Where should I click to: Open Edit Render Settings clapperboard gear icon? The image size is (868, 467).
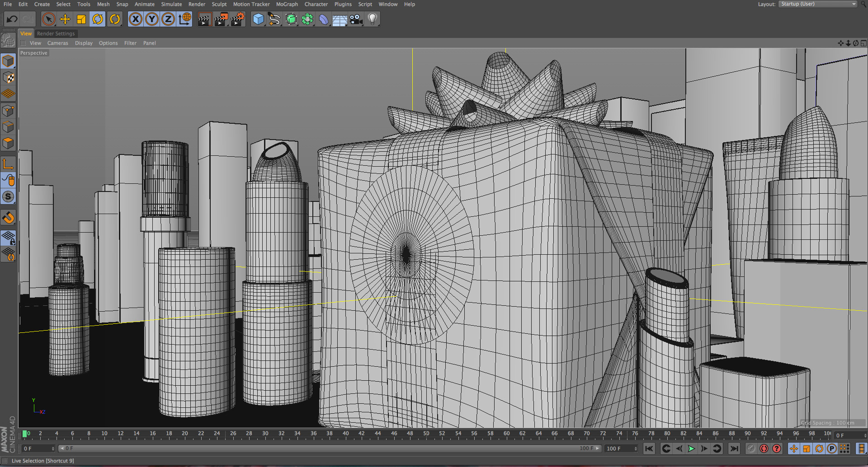pos(237,19)
